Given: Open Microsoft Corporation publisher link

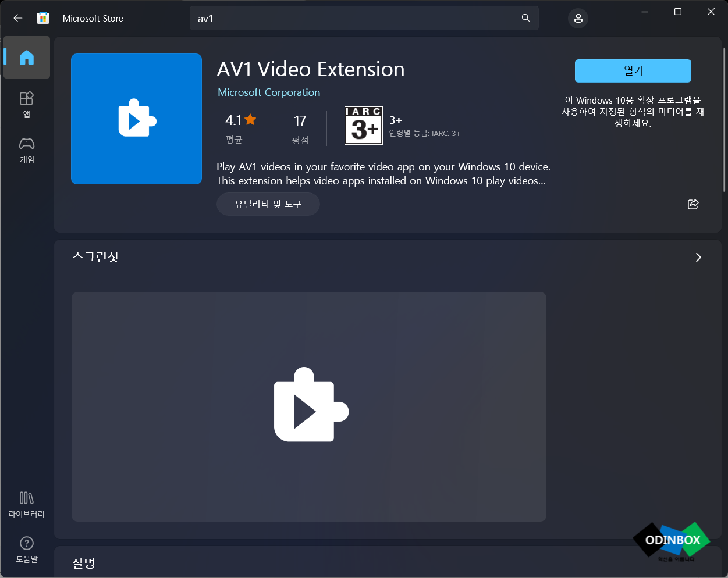Looking at the screenshot, I should point(269,92).
